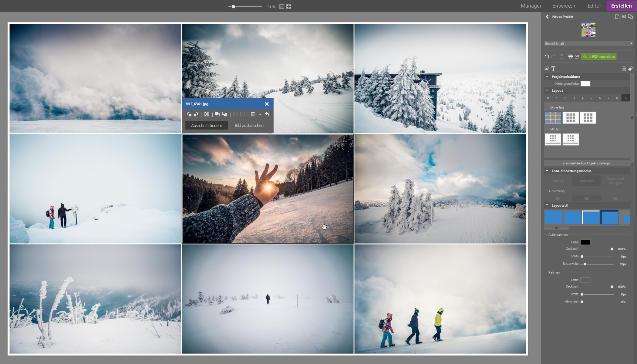This screenshot has width=637, height=364.
Task: Switch to the Entwickeln tab
Action: click(x=564, y=6)
